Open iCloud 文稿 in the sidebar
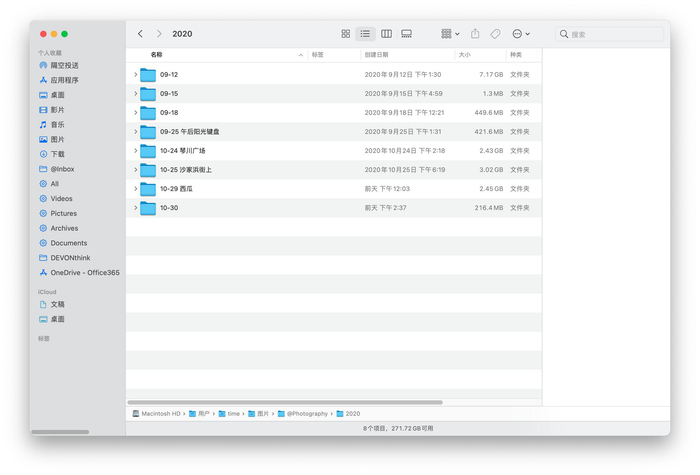The height and width of the screenshot is (475, 700). (x=52, y=304)
